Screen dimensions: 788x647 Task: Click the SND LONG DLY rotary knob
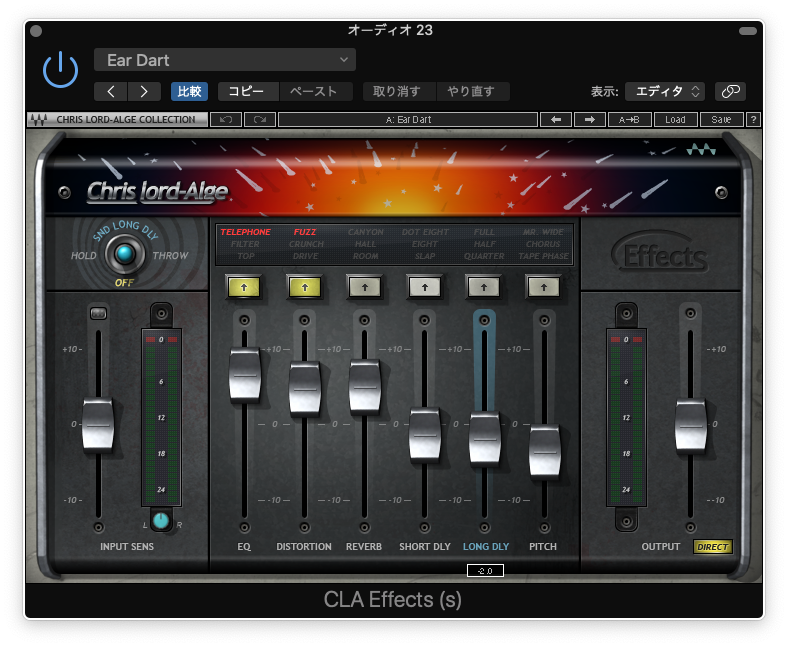125,254
